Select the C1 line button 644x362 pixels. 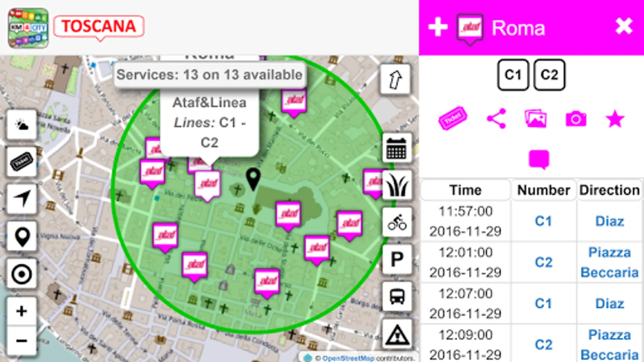[513, 75]
